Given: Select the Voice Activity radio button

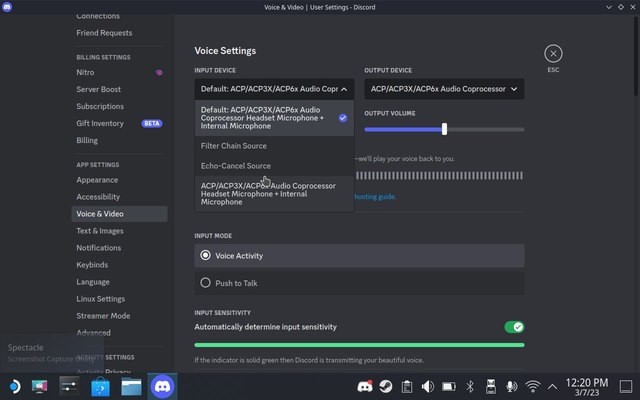Looking at the screenshot, I should pos(205,256).
